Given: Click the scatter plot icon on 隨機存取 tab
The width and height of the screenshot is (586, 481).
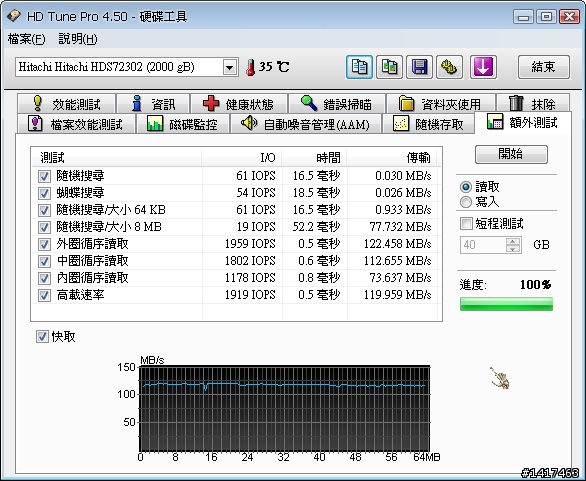Looking at the screenshot, I should pos(401,124).
